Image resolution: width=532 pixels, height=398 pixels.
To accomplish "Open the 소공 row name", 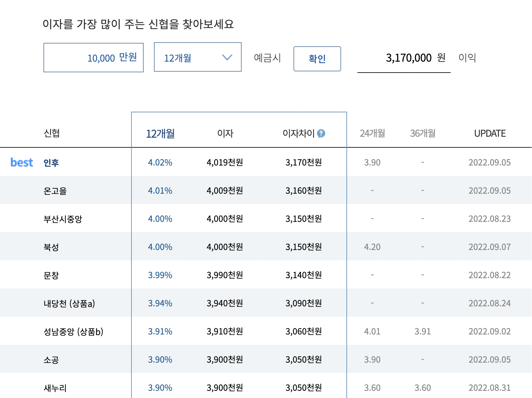I will point(51,360).
